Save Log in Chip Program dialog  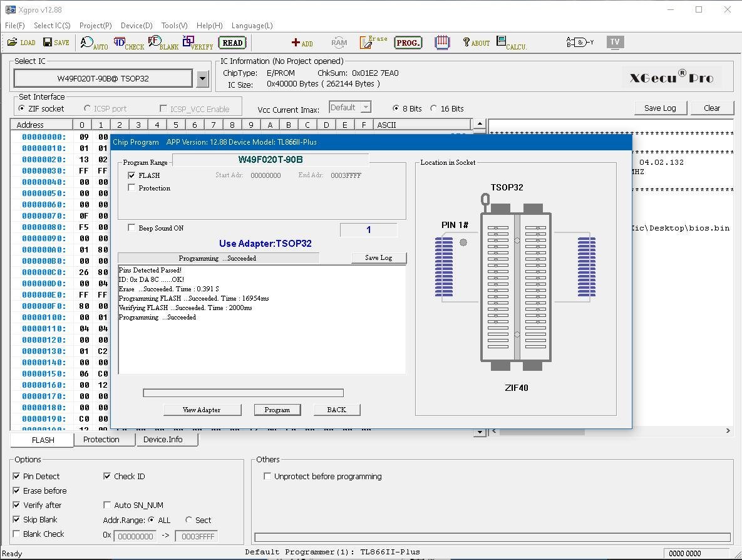click(379, 258)
